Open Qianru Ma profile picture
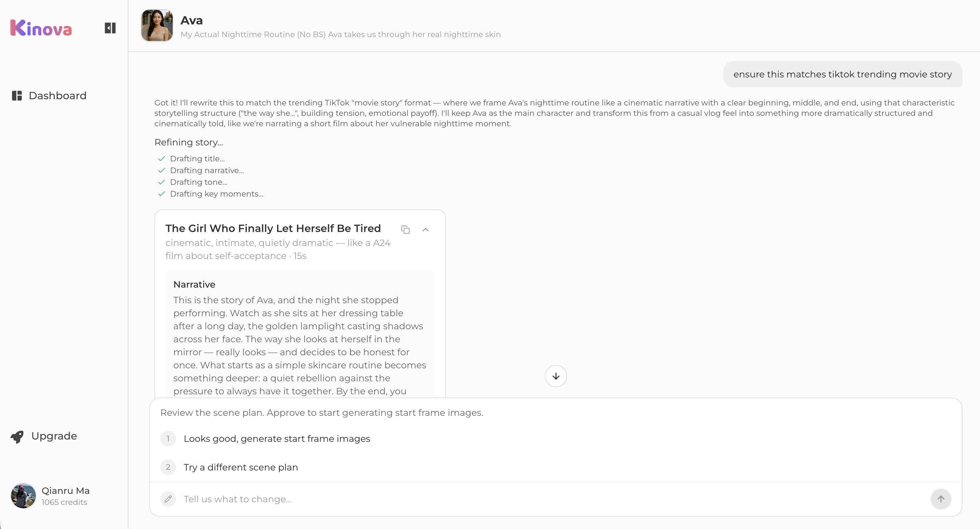 click(x=23, y=496)
